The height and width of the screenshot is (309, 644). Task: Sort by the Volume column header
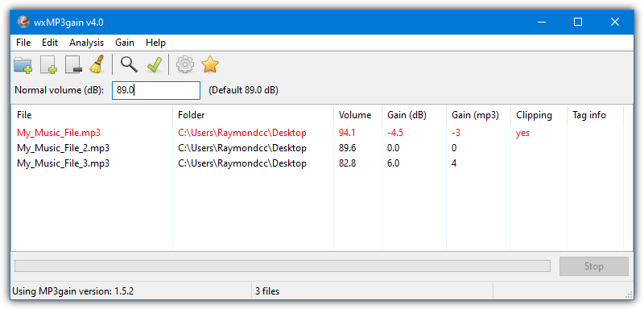point(357,115)
